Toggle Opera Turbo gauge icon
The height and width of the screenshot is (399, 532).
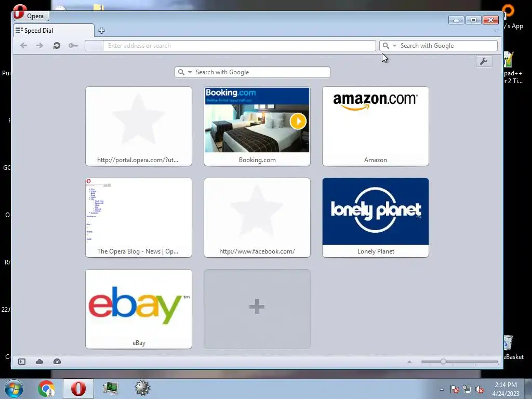pyautogui.click(x=57, y=362)
